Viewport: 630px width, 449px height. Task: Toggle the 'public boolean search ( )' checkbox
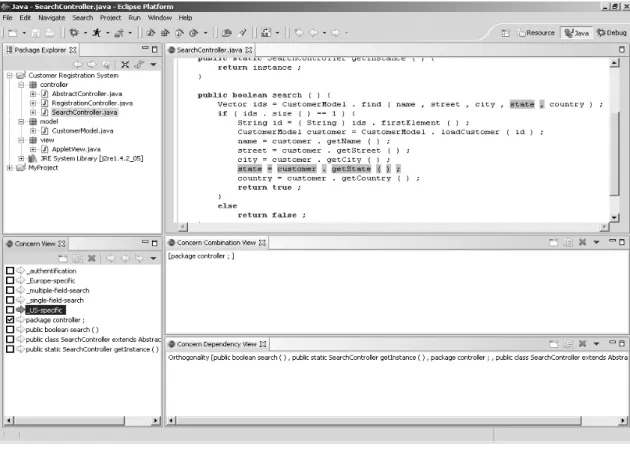[x=10, y=329]
